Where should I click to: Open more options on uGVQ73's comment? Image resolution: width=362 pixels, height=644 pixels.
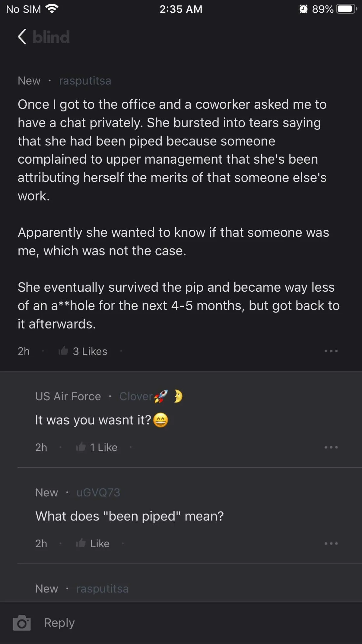331,543
